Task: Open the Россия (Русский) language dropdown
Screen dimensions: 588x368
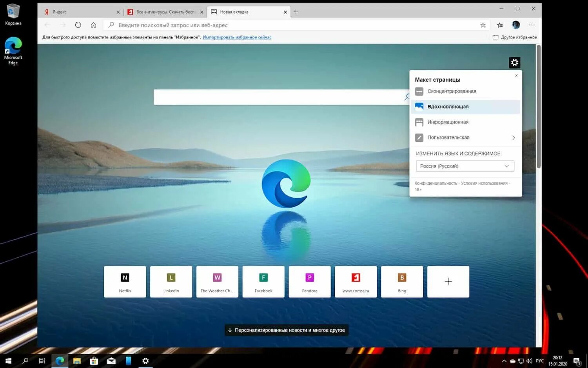Action: (465, 166)
